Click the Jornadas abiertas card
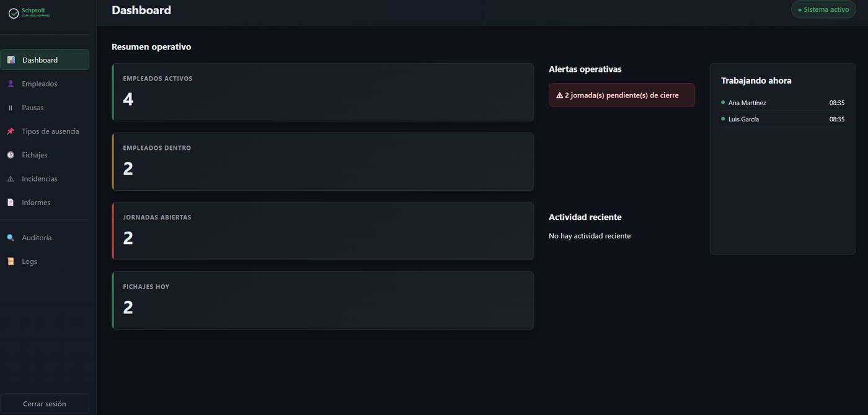Screen dimensions: 868x415 coord(323,231)
